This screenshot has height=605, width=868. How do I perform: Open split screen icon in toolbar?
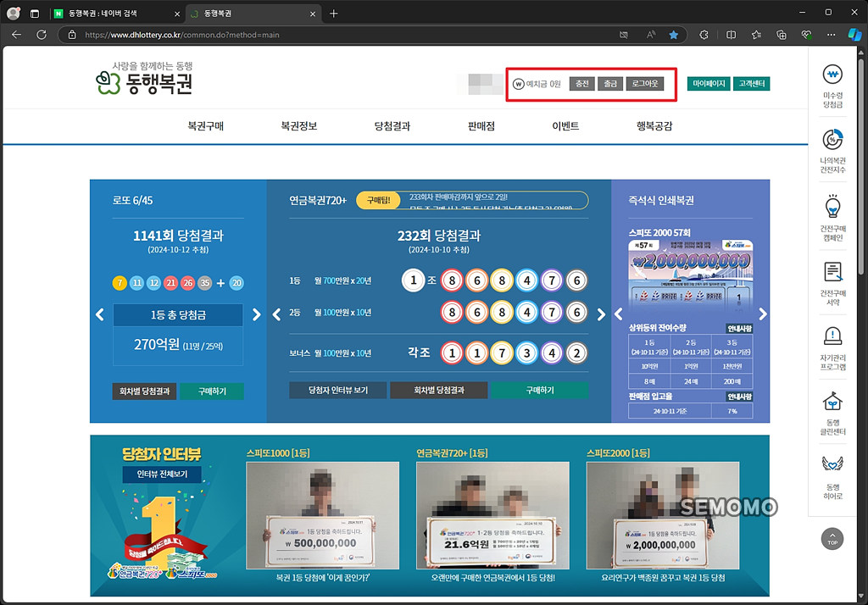tap(732, 35)
